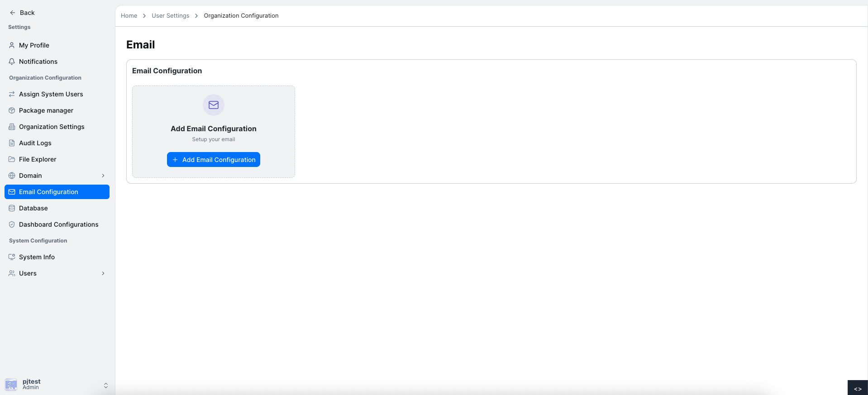Click the pjtest user name
This screenshot has width=868, height=395.
coord(32,381)
